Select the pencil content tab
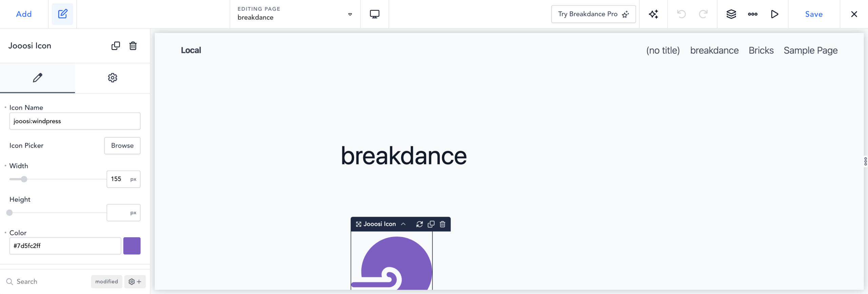The image size is (868, 294). [x=37, y=78]
